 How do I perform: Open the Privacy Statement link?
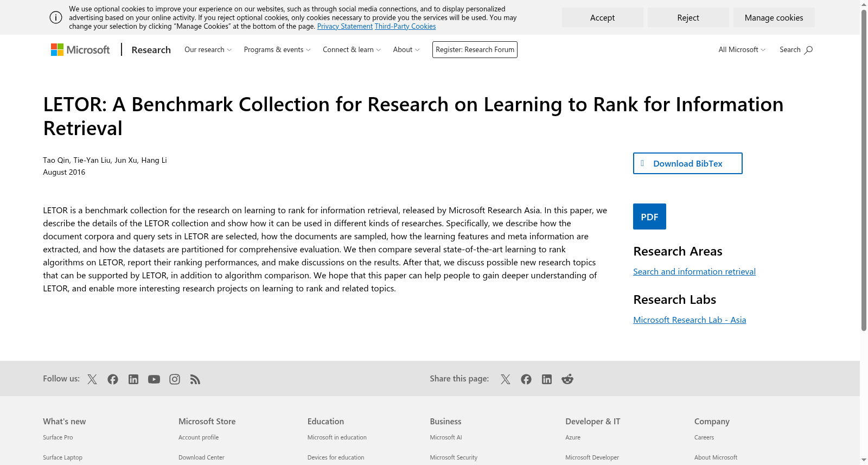tap(345, 27)
